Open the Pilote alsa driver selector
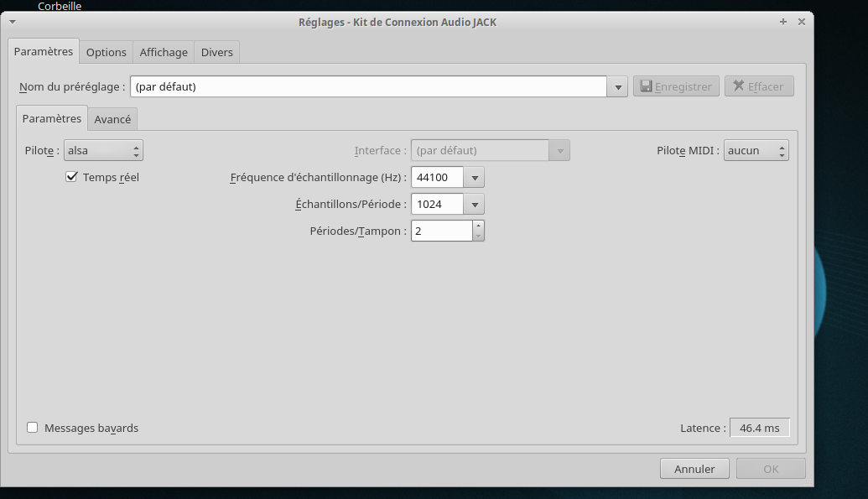The height and width of the screenshot is (499, 868). (103, 151)
